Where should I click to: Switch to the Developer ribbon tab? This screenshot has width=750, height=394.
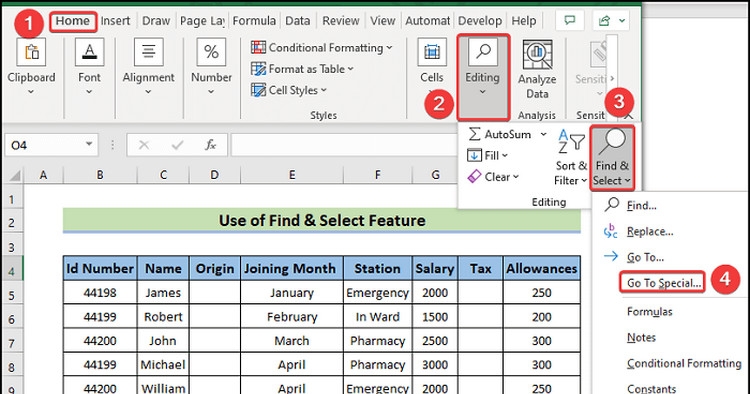480,21
